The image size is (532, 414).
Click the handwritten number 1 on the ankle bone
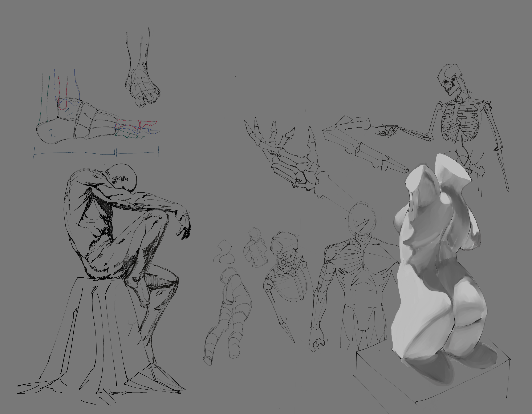point(69,112)
